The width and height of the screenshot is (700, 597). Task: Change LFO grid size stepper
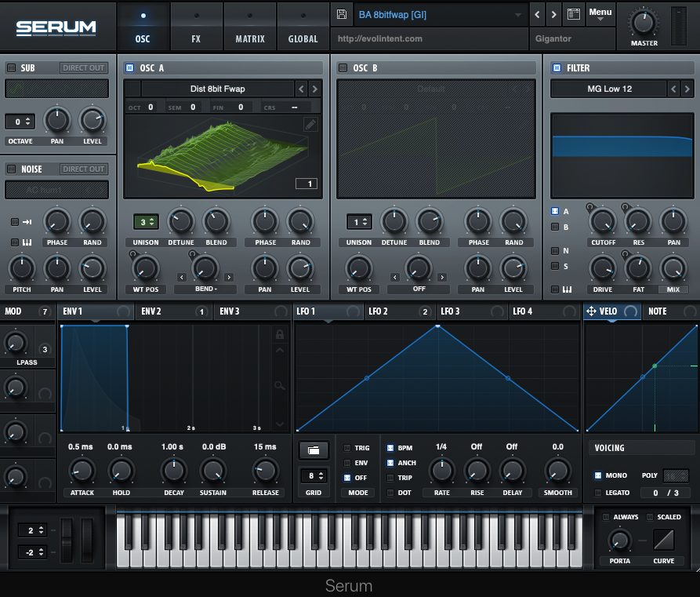pos(314,475)
